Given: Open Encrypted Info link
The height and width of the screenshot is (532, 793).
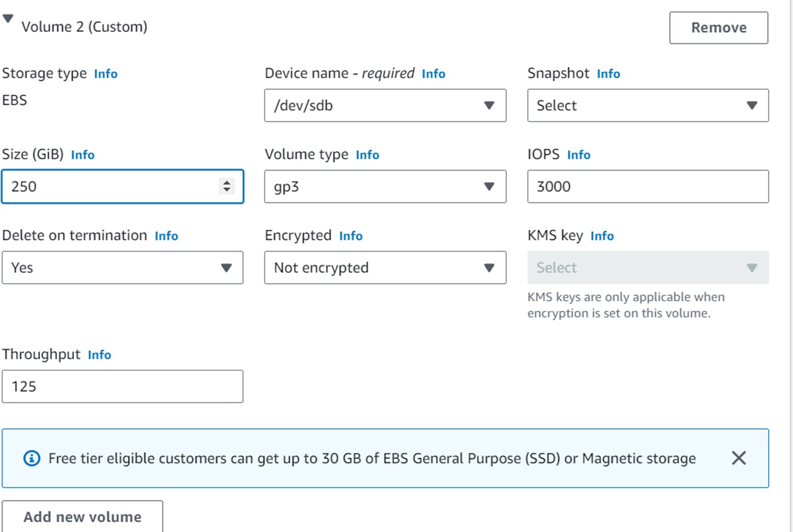Looking at the screenshot, I should pyautogui.click(x=350, y=236).
